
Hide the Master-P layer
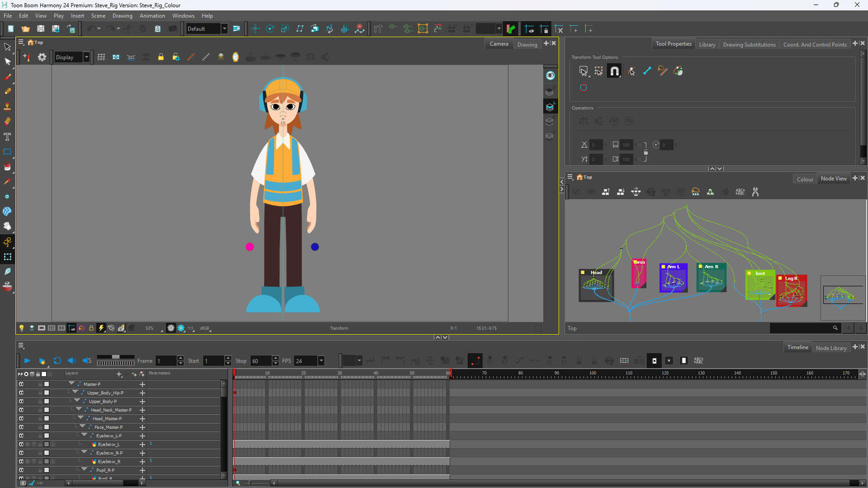click(21, 384)
